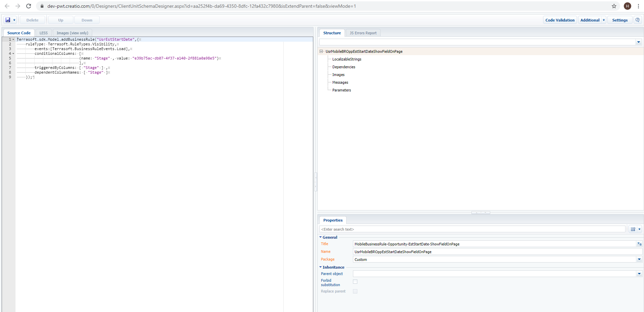Reload the page with the refresh icon
Image resolution: width=644 pixels, height=312 pixels.
[29, 6]
